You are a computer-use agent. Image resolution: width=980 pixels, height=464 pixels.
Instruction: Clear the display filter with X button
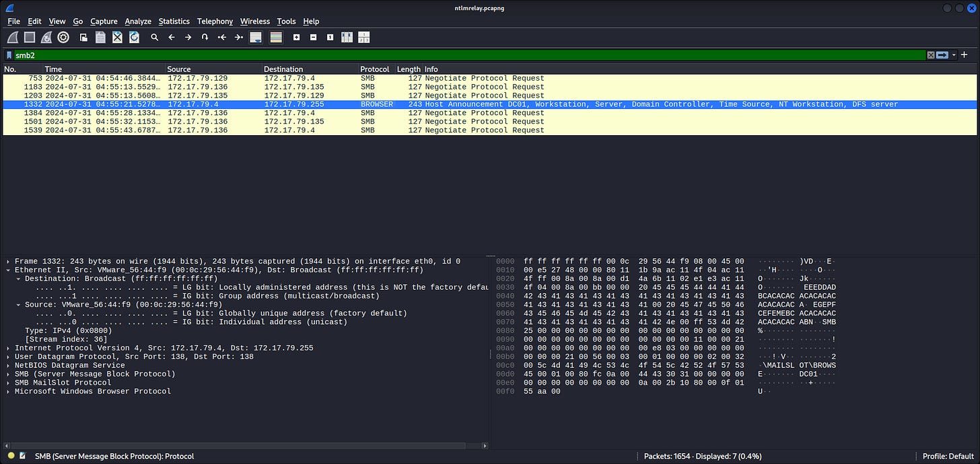coord(931,55)
